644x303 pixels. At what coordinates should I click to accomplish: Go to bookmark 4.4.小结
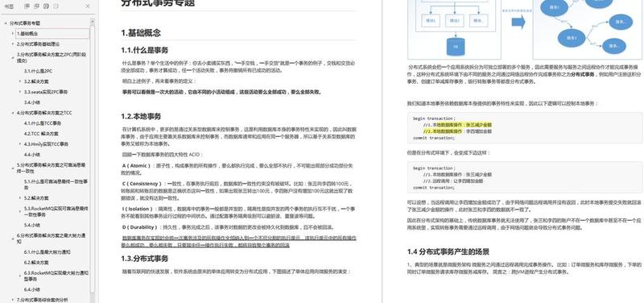click(x=32, y=155)
